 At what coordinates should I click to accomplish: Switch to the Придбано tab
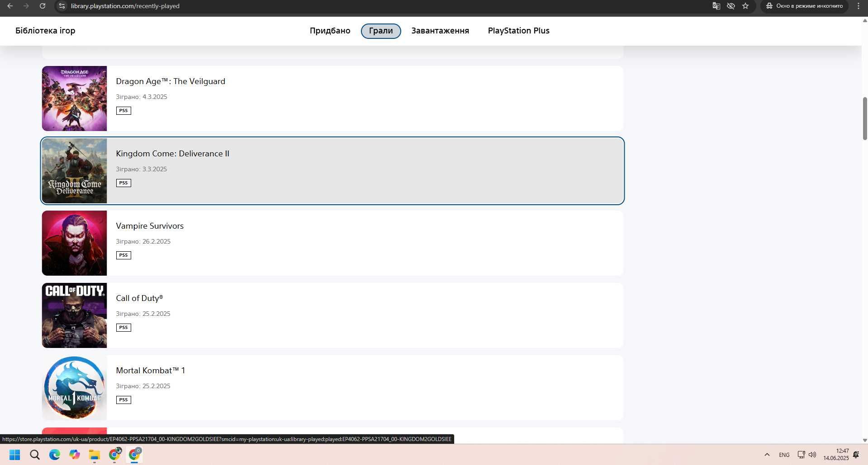coord(330,31)
